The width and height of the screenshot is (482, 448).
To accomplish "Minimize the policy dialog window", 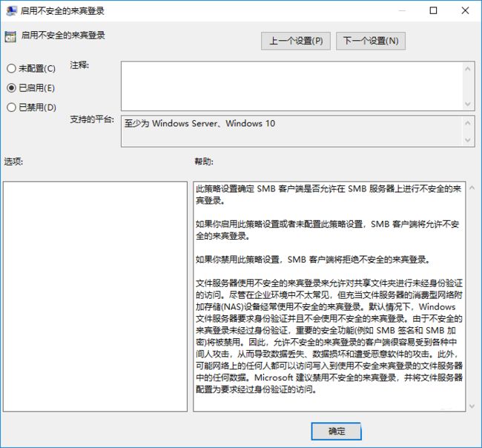I will (x=402, y=11).
